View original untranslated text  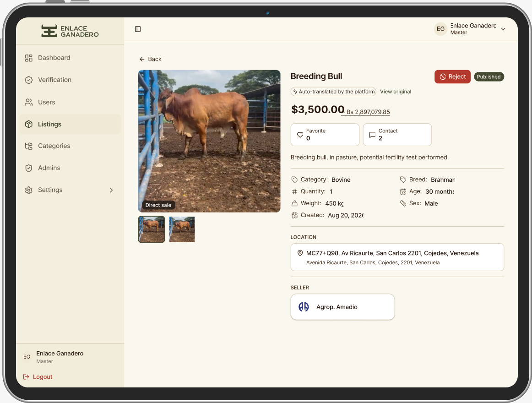[395, 92]
